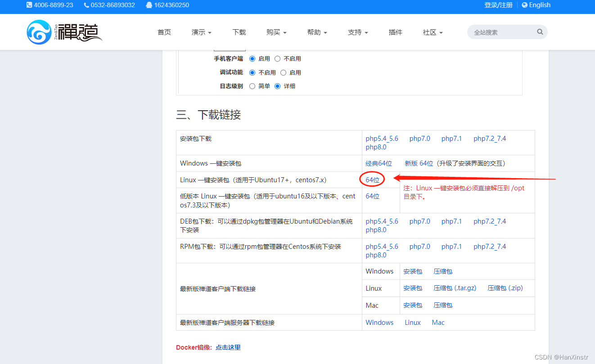Viewport: 595px width, 364px height.
Task: Click the 登录/注册 link
Action: point(498,5)
